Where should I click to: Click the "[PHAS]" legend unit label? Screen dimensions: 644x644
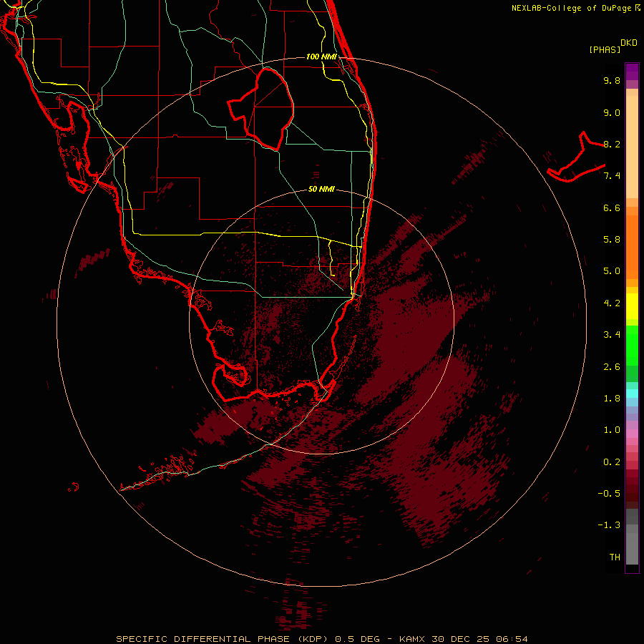(605, 49)
